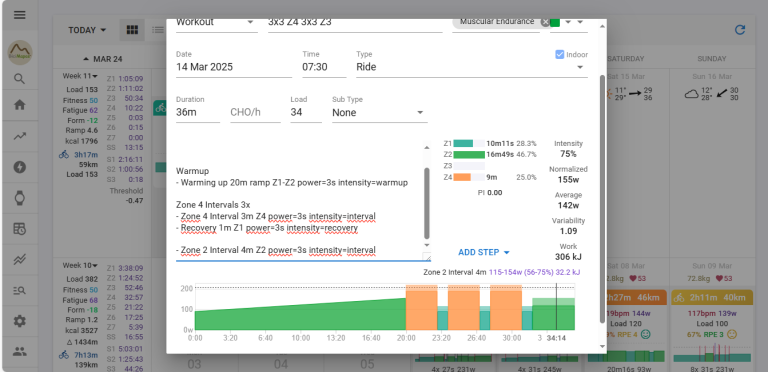Remove the Muscular Endurance tag with its X

545,22
